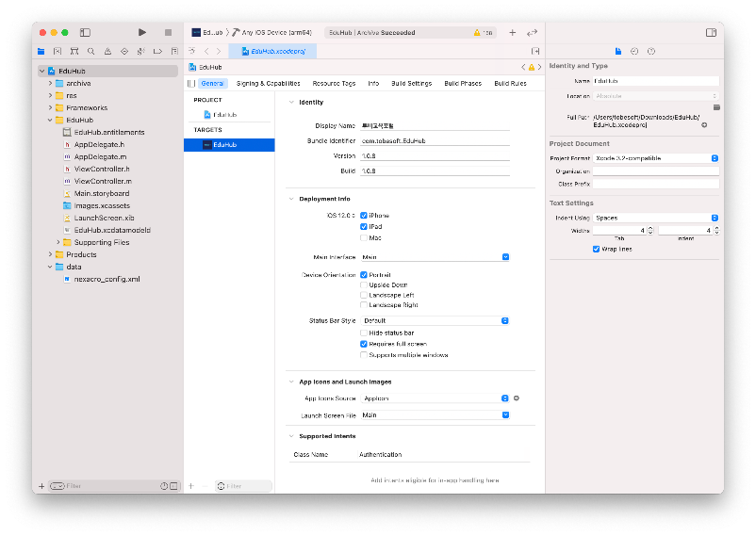This screenshot has width=756, height=536.
Task: Open the App Icons Source dropdown
Action: pyautogui.click(x=435, y=398)
